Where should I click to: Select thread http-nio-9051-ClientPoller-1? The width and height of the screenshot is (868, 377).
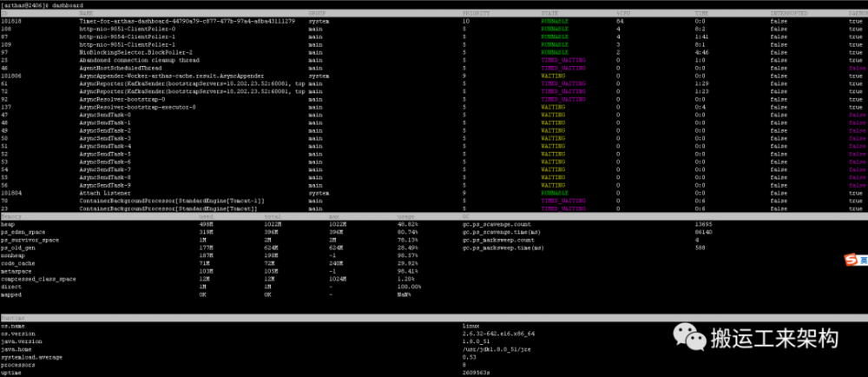[128, 44]
